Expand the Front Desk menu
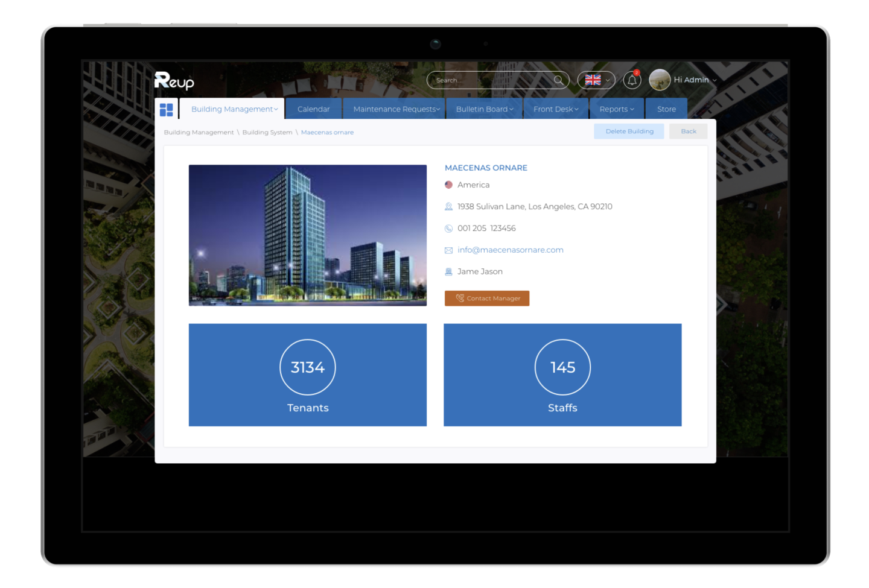 556,109
